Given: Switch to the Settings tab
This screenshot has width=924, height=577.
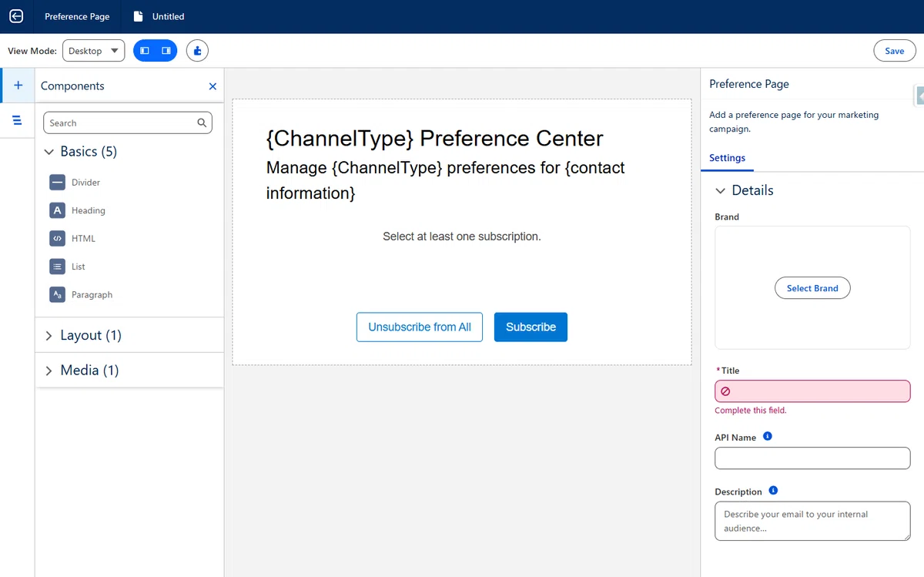Looking at the screenshot, I should point(727,158).
